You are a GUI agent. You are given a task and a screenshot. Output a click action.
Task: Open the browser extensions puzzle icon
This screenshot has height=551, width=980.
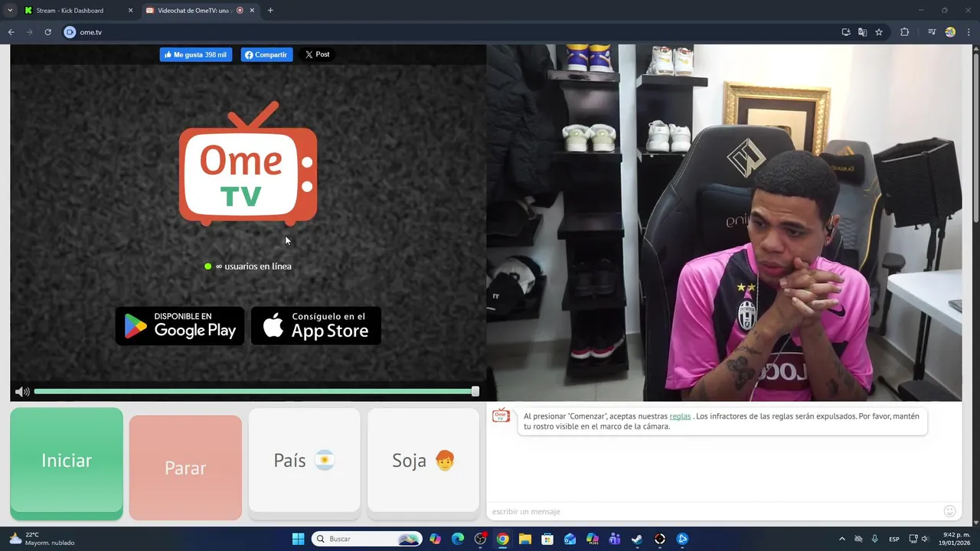click(x=905, y=32)
